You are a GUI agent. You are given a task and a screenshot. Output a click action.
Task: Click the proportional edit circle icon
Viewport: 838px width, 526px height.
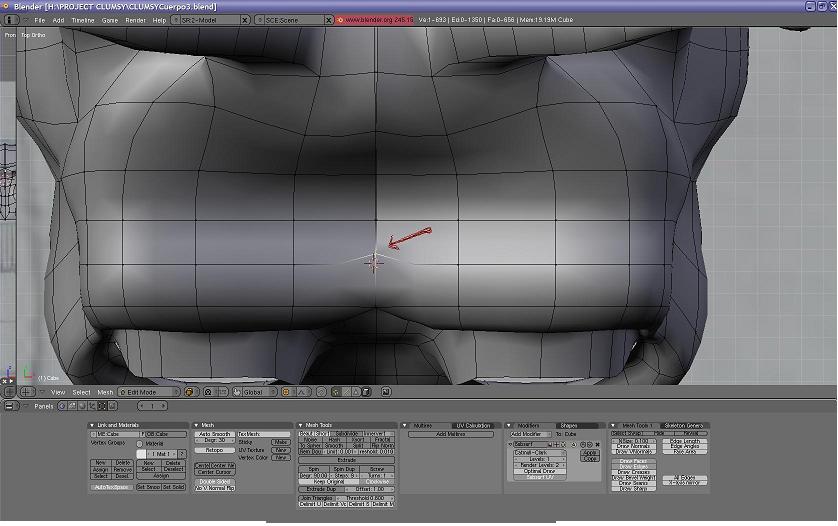pos(321,392)
